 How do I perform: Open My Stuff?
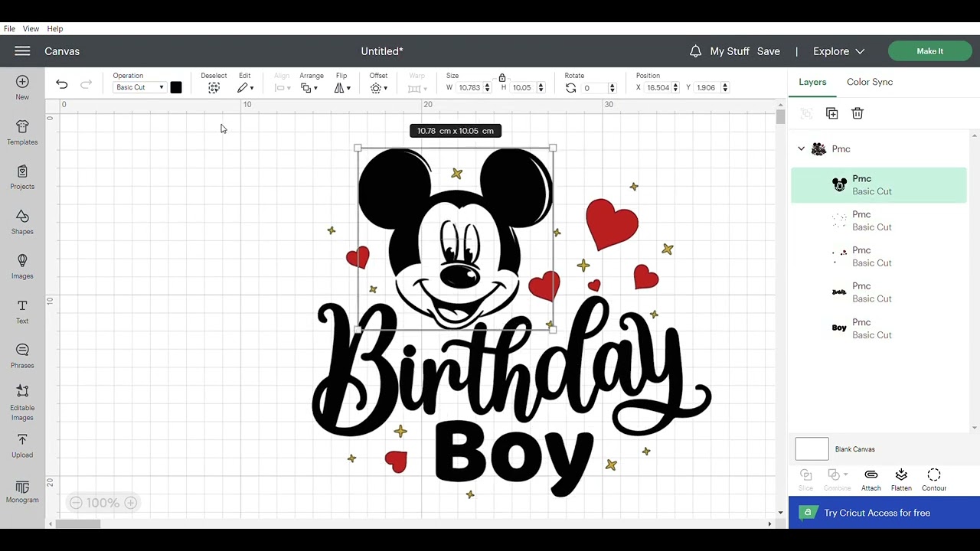pos(730,51)
